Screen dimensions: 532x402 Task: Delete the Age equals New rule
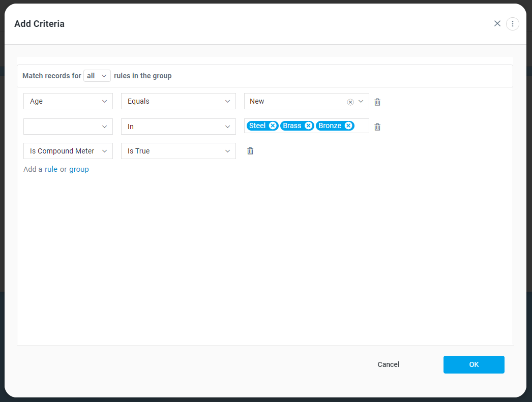(x=377, y=102)
